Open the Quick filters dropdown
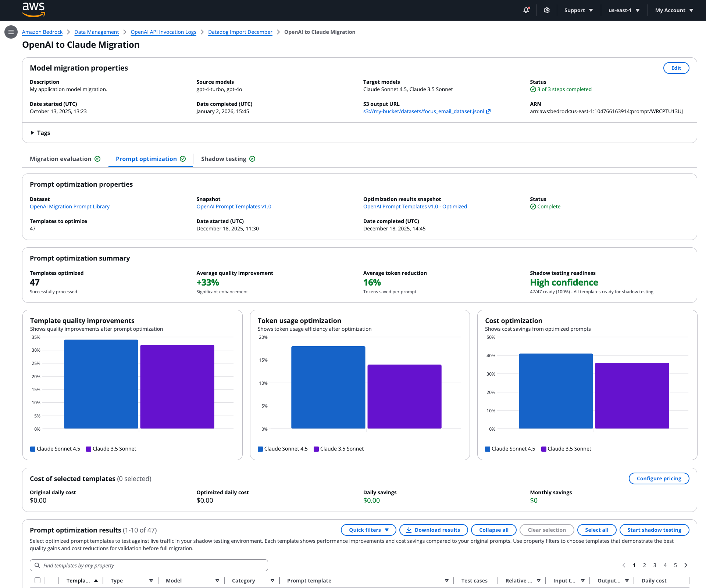 [368, 530]
